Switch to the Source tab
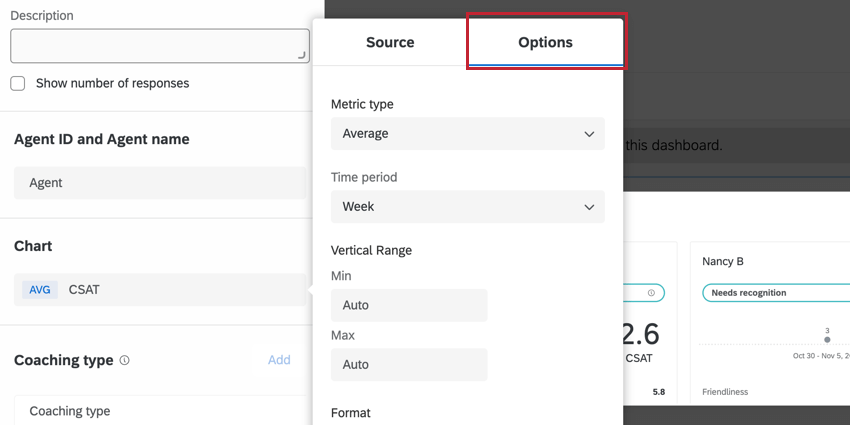The image size is (850, 425). (390, 42)
